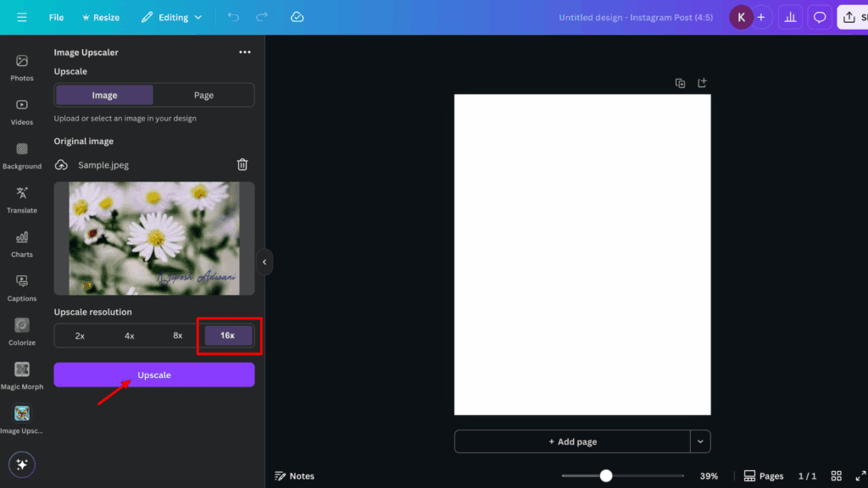Open the Resize menu
The image size is (868, 488).
101,17
